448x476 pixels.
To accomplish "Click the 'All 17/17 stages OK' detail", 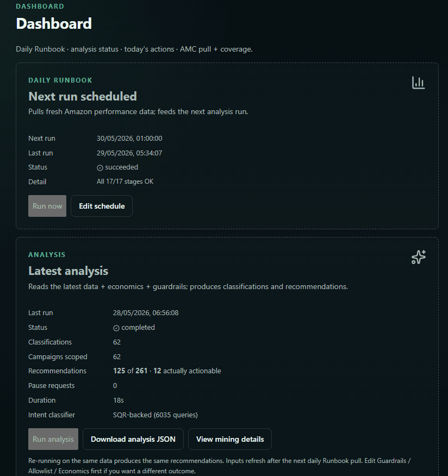I will point(125,181).
